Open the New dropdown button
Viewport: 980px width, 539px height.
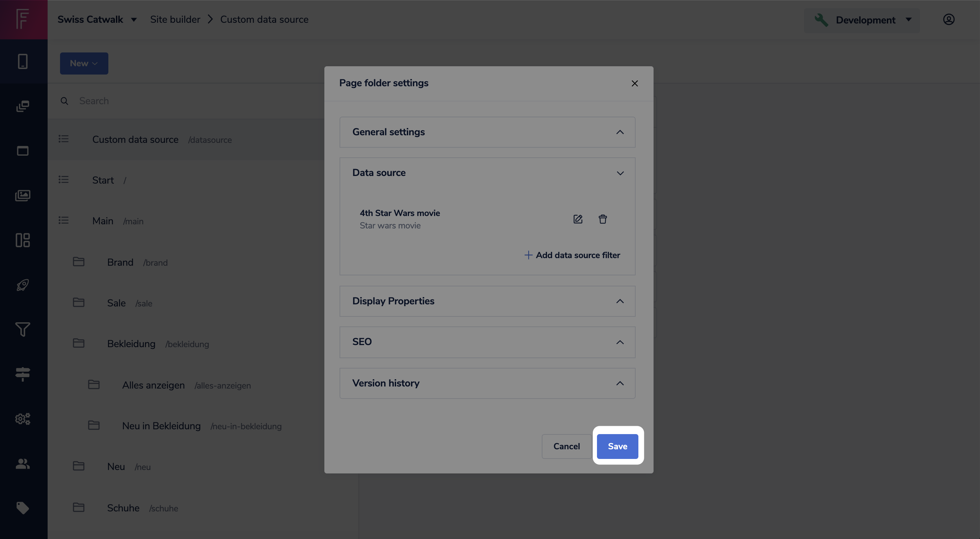click(x=84, y=63)
